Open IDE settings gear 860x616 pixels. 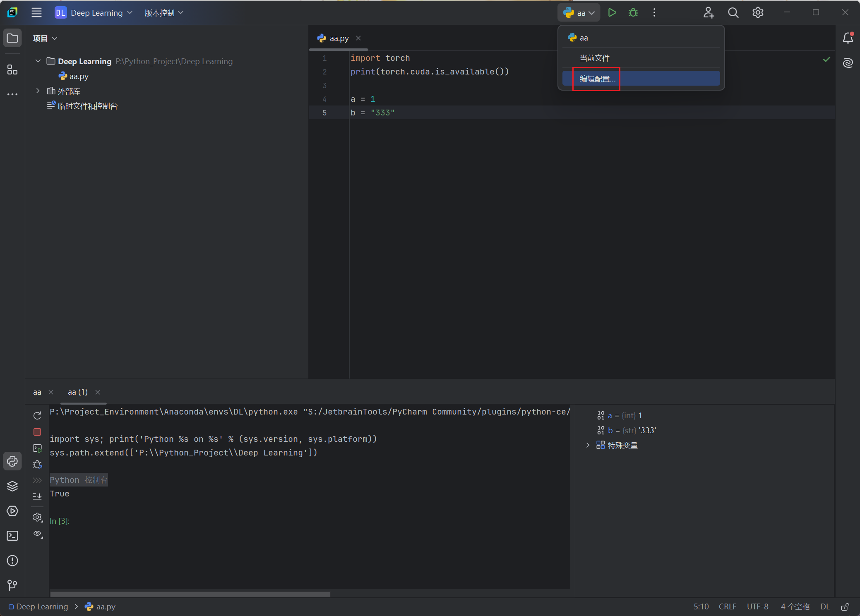tap(758, 12)
